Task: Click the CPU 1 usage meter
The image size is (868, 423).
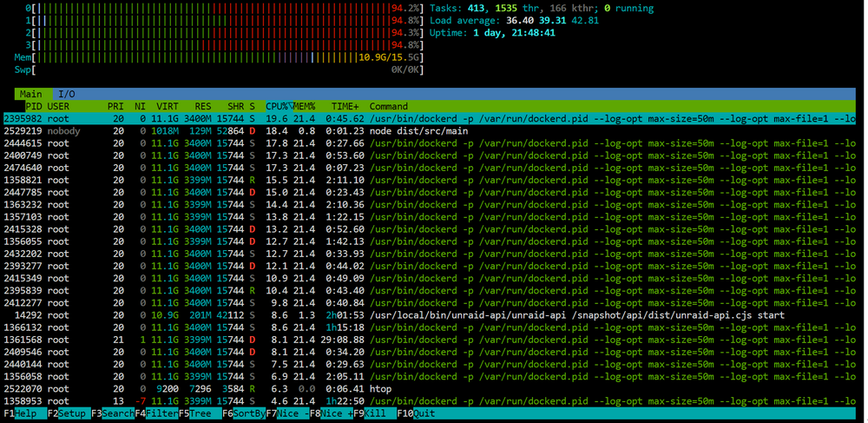Action: [x=224, y=21]
